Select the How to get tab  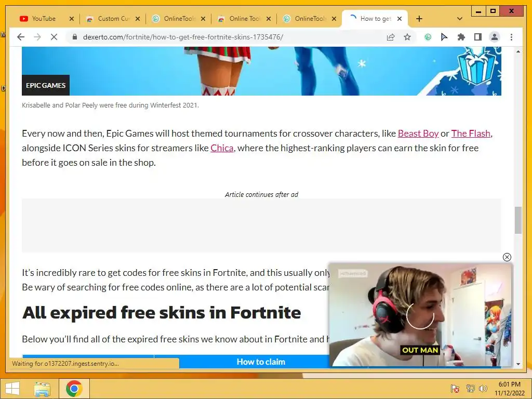point(375,19)
